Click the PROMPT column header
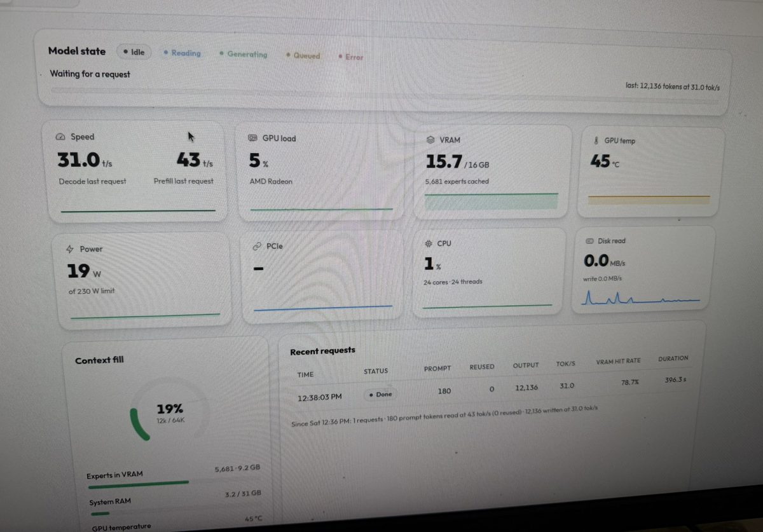Image resolution: width=763 pixels, height=532 pixels. click(x=437, y=369)
